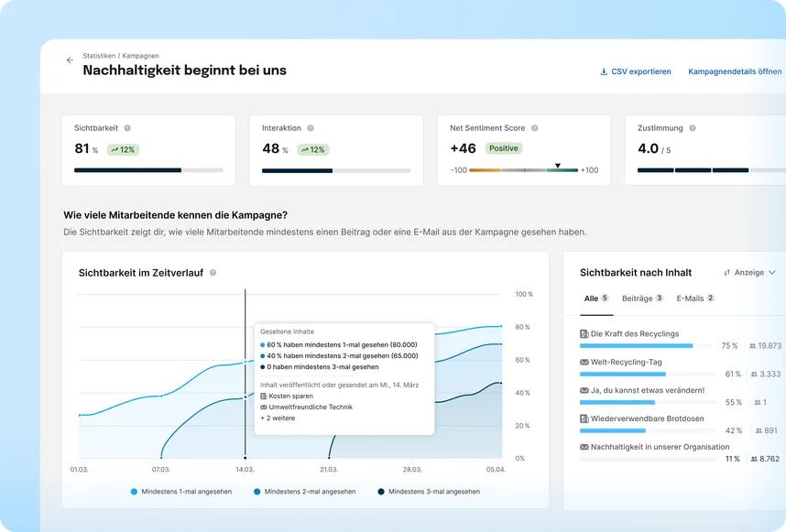The image size is (786, 532).
Task: Click the 07.03. point on the 1-mal line
Action: (161, 396)
